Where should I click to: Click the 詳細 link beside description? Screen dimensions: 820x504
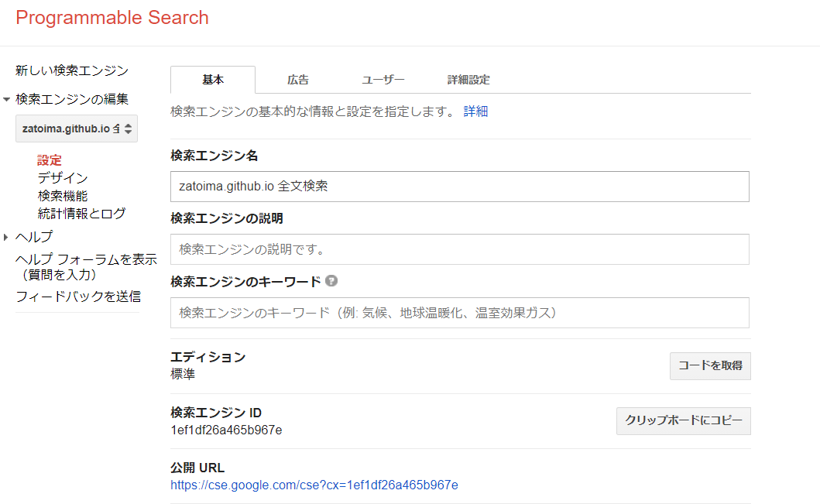point(475,111)
